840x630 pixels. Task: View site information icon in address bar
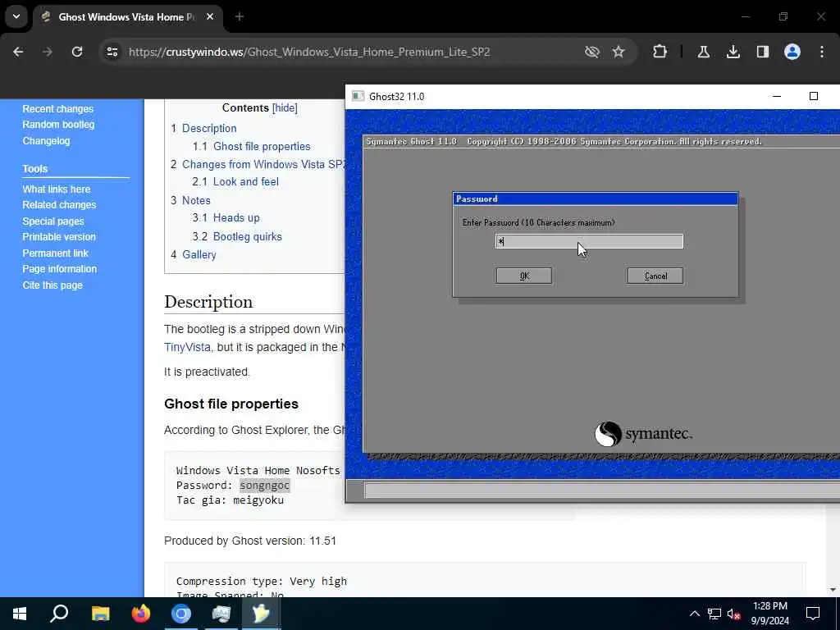[x=112, y=52]
